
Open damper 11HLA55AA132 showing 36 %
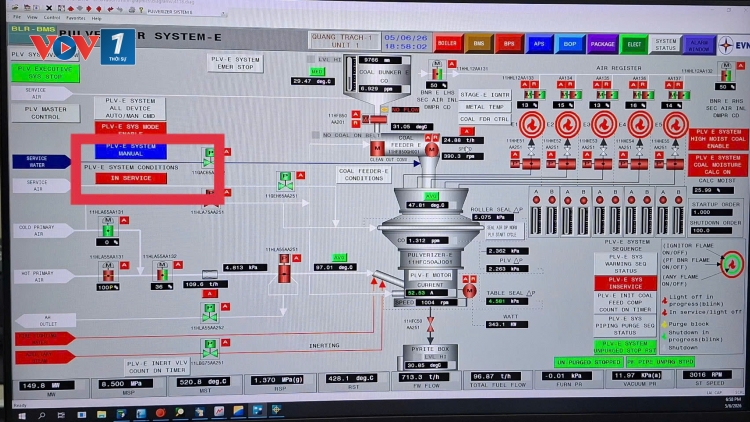tap(162, 272)
